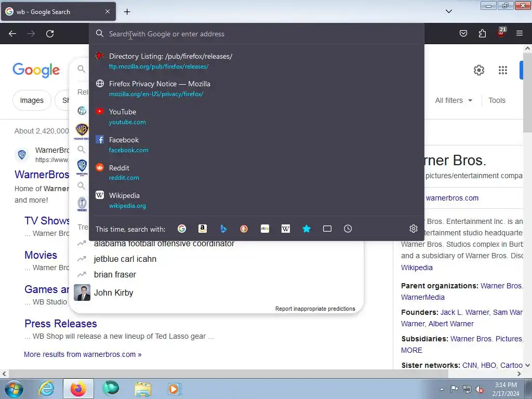Open a new tab with the plus button
Viewport: 532px width, 399px height.
point(127,11)
